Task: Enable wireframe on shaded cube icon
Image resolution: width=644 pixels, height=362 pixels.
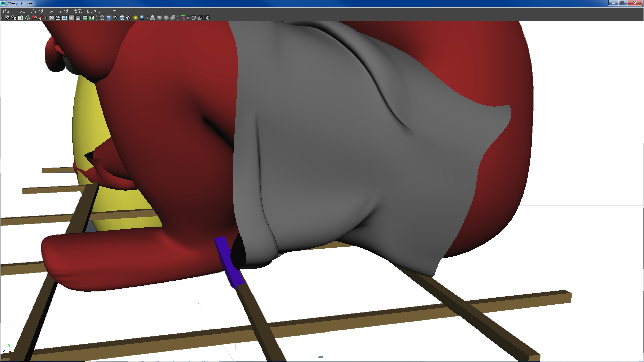Action: click(x=122, y=18)
